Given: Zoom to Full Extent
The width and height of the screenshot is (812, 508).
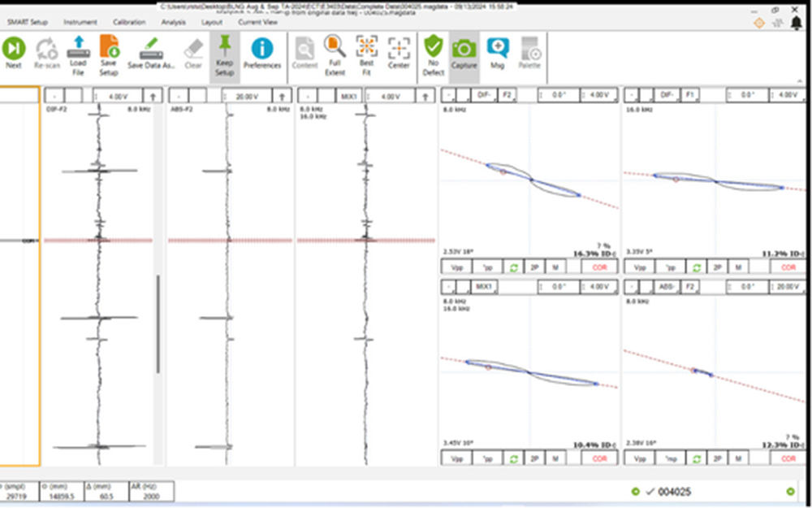Looking at the screenshot, I should [x=335, y=52].
